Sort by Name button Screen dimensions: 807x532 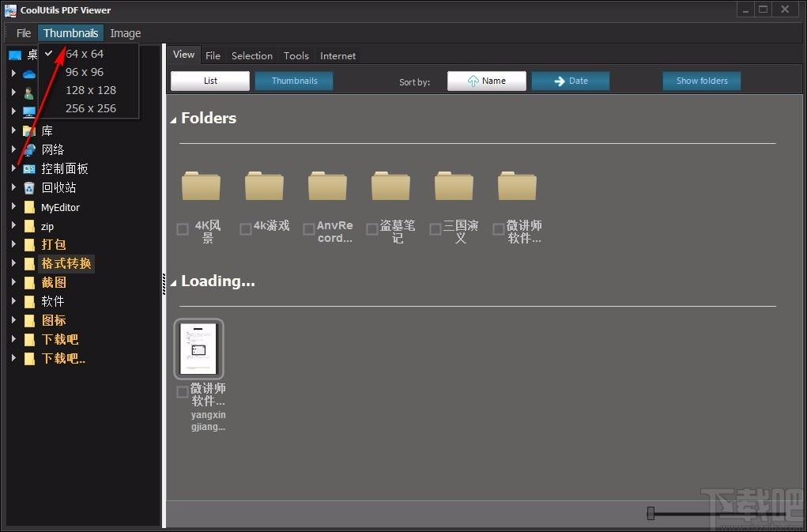coord(487,81)
